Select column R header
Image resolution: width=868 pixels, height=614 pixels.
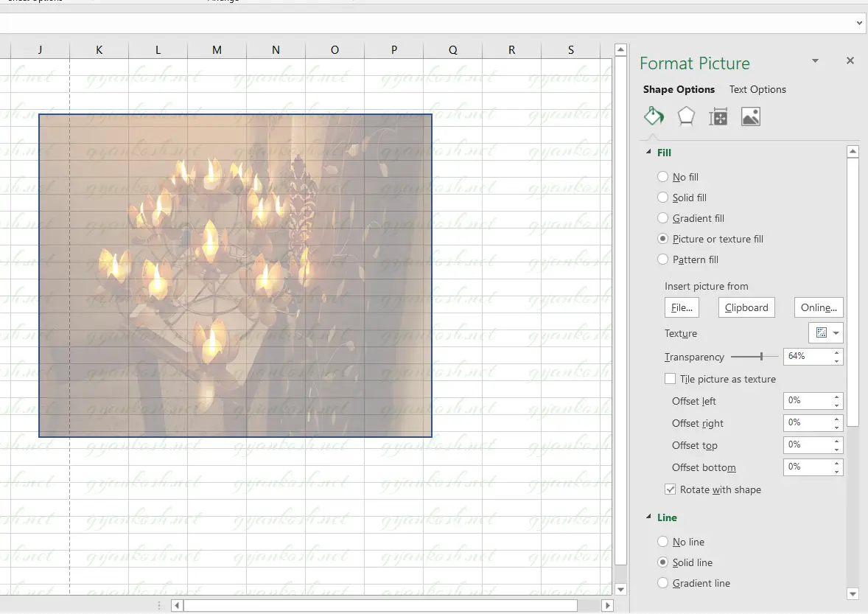pos(511,50)
